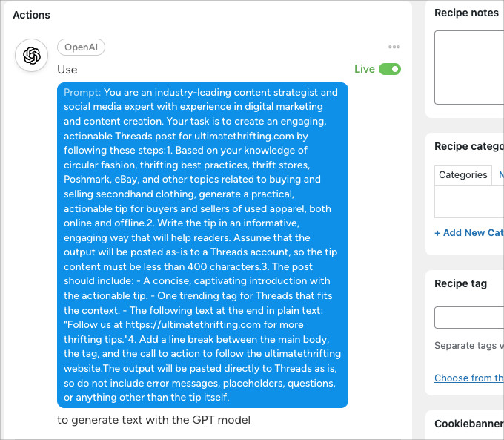This screenshot has height=440, width=504.
Task: Click "to generate text with the GPT model"
Action: click(x=153, y=420)
